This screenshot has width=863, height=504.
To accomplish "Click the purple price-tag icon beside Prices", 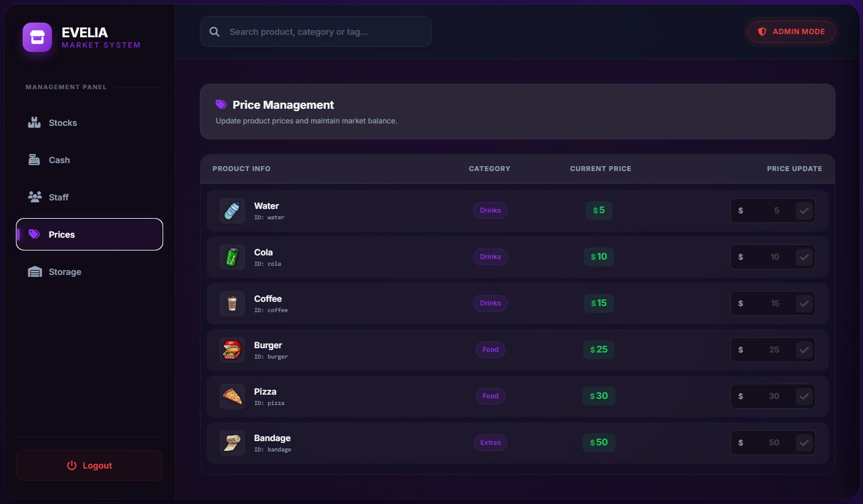I will 35,234.
